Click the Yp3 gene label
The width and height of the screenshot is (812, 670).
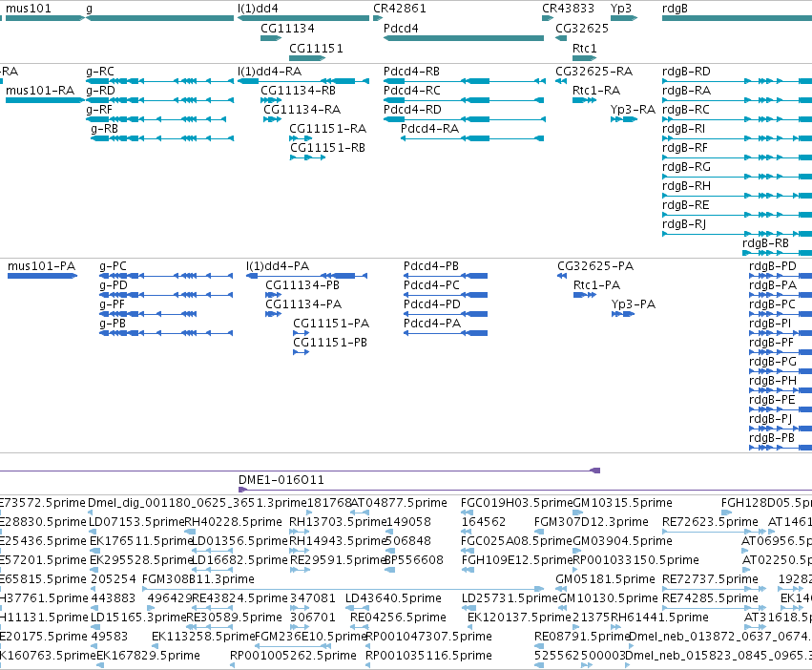[621, 9]
